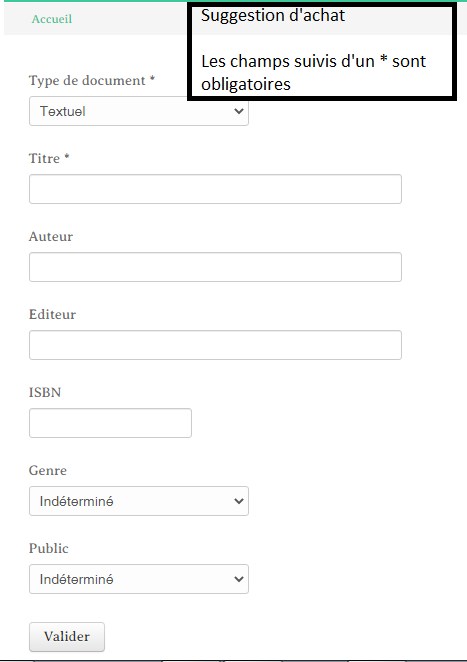Go to Accueil breadcrumb link

click(x=52, y=19)
